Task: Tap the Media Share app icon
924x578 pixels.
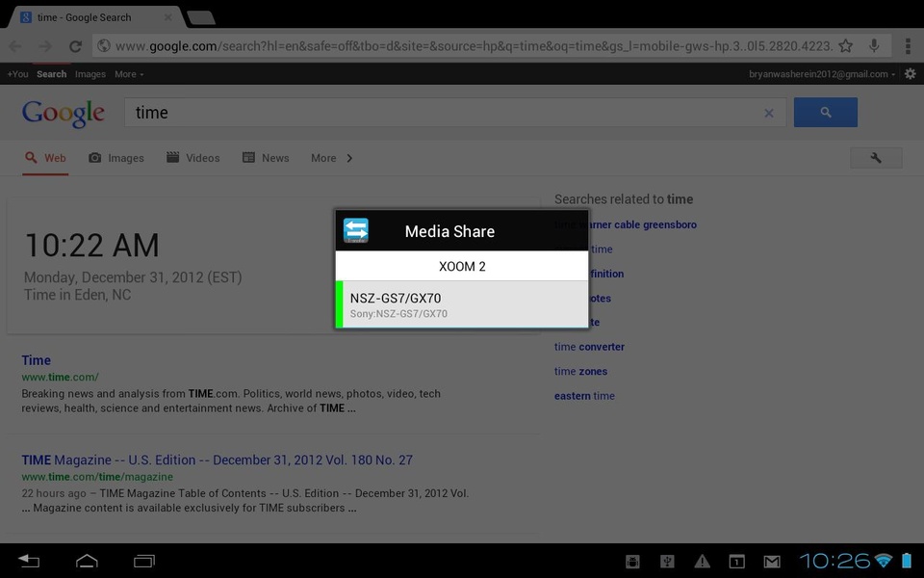Action: click(x=356, y=230)
